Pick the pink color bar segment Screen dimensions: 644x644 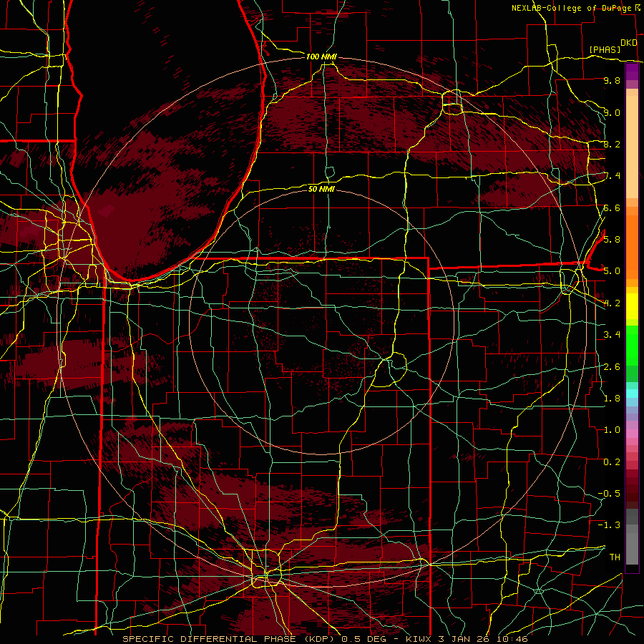[632, 434]
